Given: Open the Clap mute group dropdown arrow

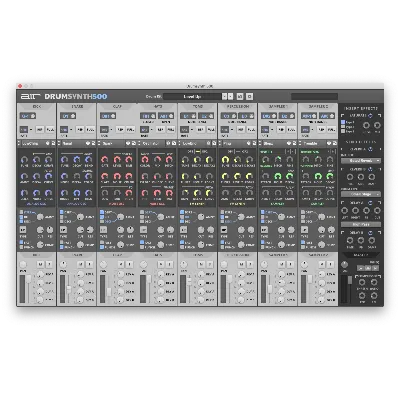Looking at the screenshot, I should (112, 129).
